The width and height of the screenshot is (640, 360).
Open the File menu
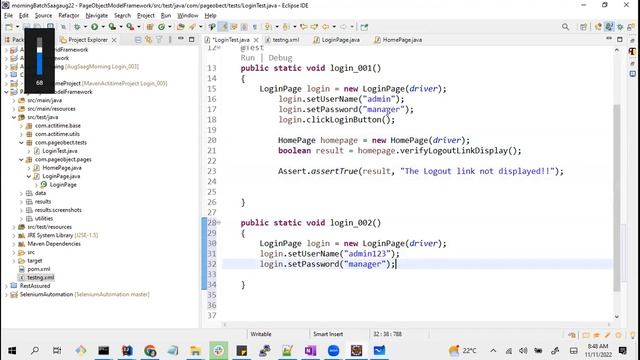pos(8,16)
